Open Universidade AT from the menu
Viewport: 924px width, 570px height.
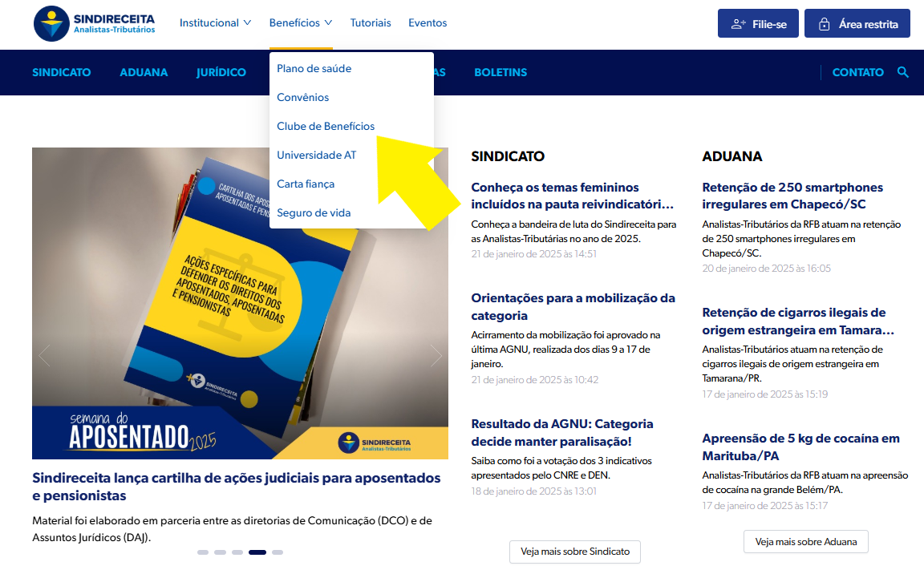coord(316,155)
